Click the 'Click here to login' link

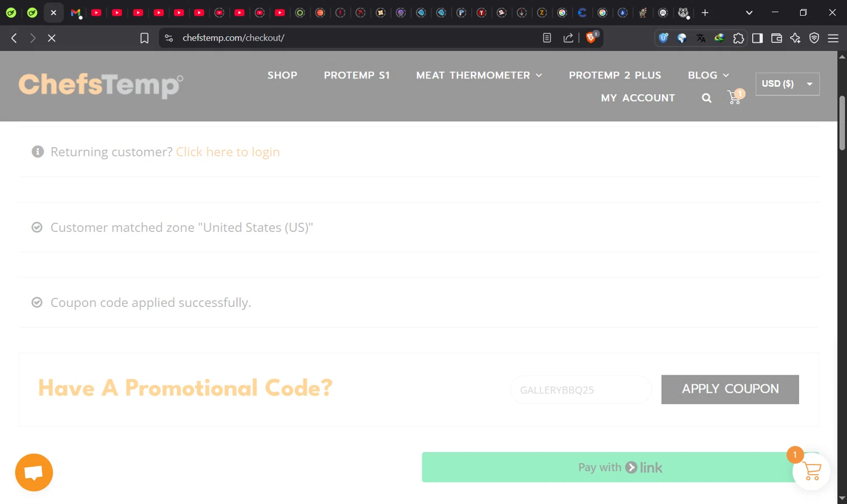click(x=228, y=152)
